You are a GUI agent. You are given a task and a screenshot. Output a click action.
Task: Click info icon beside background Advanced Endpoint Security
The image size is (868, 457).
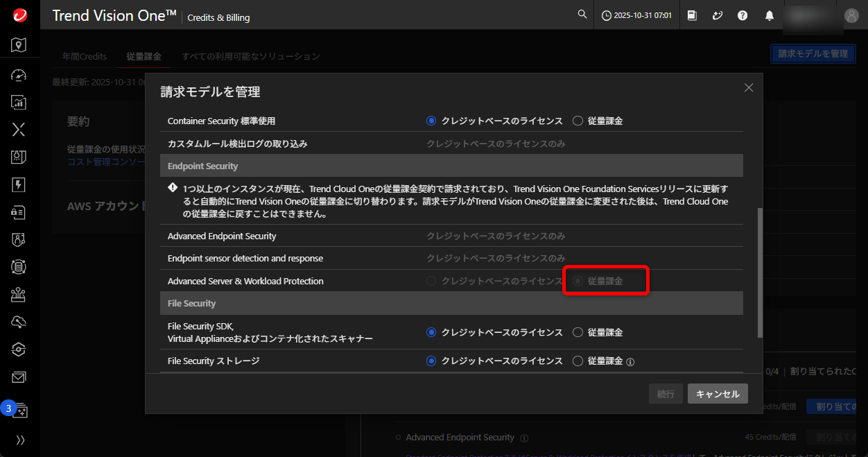pos(524,438)
